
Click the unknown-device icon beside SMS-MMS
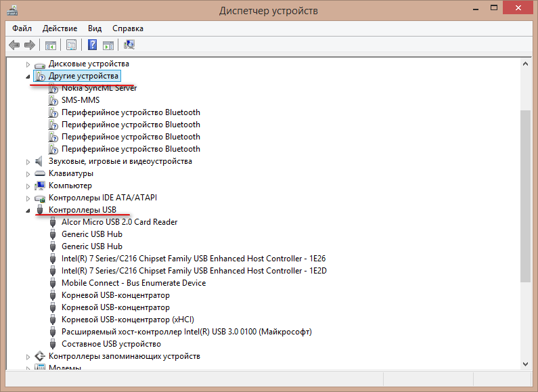tap(53, 100)
